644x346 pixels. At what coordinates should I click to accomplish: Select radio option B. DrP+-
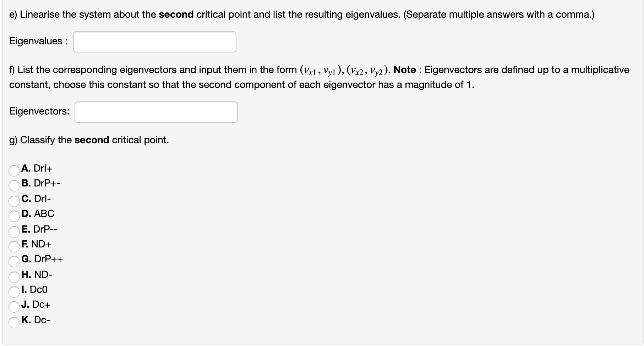coord(13,186)
